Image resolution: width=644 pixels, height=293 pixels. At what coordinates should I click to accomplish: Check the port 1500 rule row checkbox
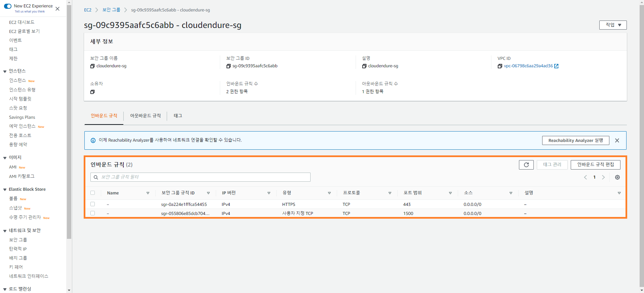(93, 213)
